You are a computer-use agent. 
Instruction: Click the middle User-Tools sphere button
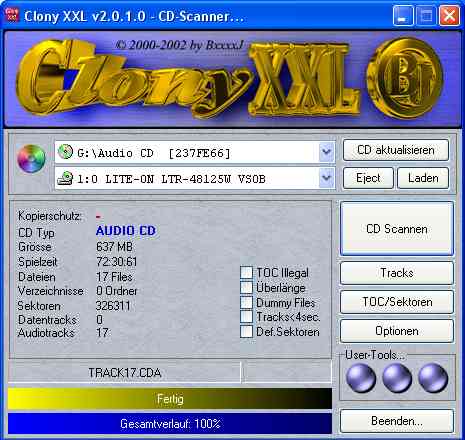(x=397, y=378)
